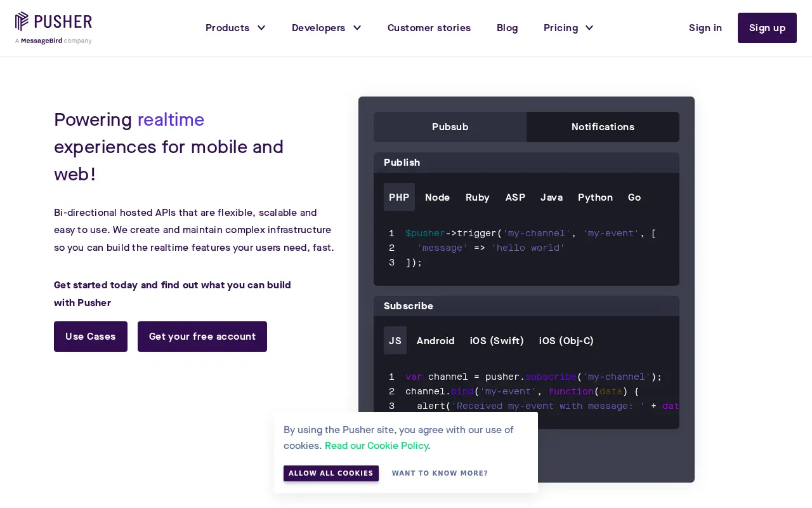Select the ASP publish language tab
The image size is (812, 508).
point(515,197)
